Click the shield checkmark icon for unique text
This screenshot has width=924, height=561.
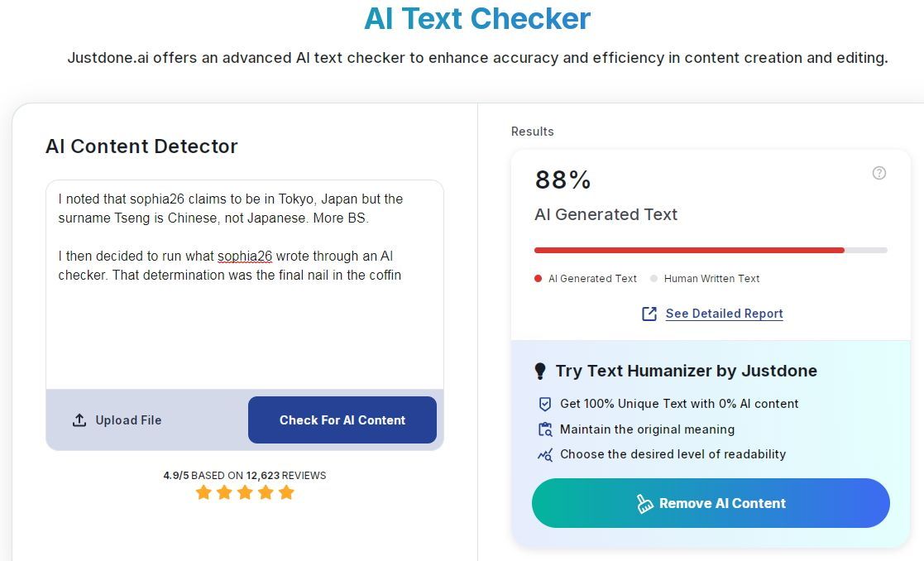pyautogui.click(x=544, y=404)
